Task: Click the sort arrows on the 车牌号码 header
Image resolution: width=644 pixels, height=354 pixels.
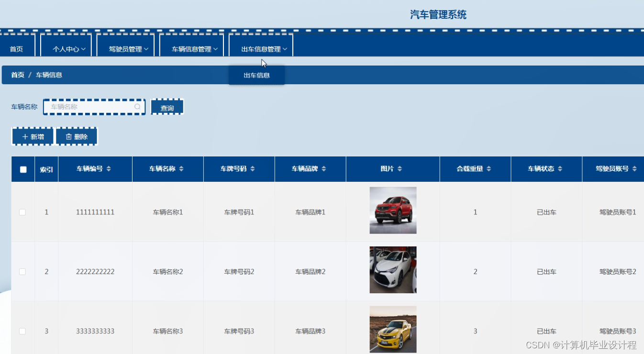Action: (253, 168)
